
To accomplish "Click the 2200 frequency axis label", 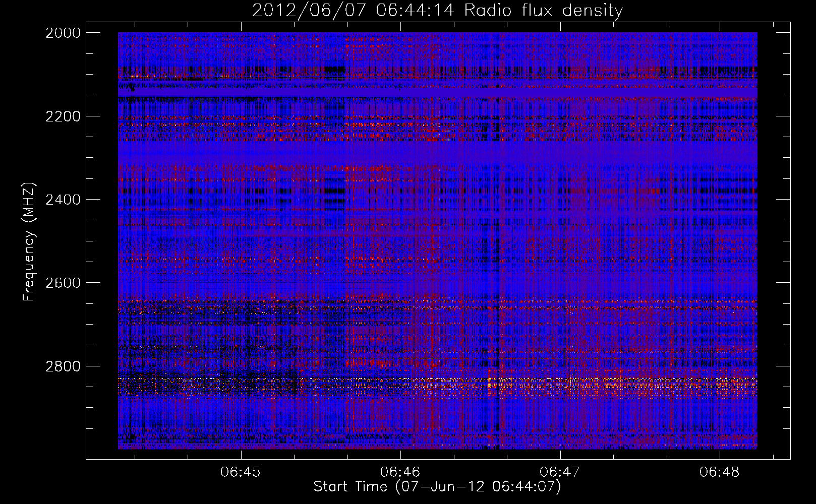I will coord(63,116).
